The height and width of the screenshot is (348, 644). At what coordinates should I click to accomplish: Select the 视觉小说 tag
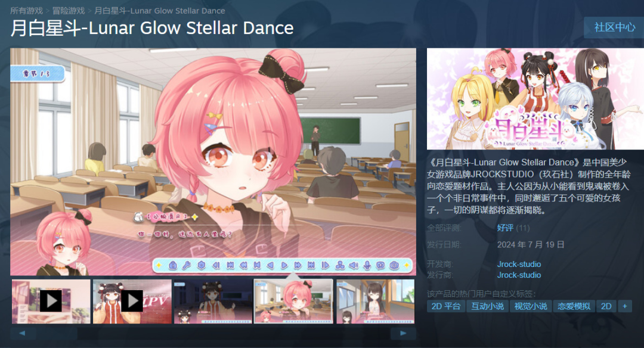click(531, 306)
